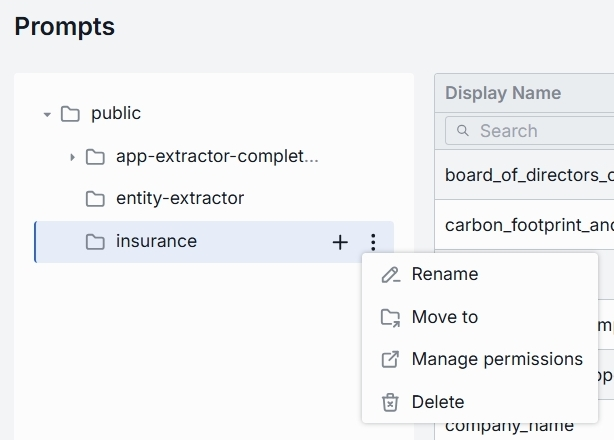
Task: Choose the Delete menu entry
Action: point(438,402)
